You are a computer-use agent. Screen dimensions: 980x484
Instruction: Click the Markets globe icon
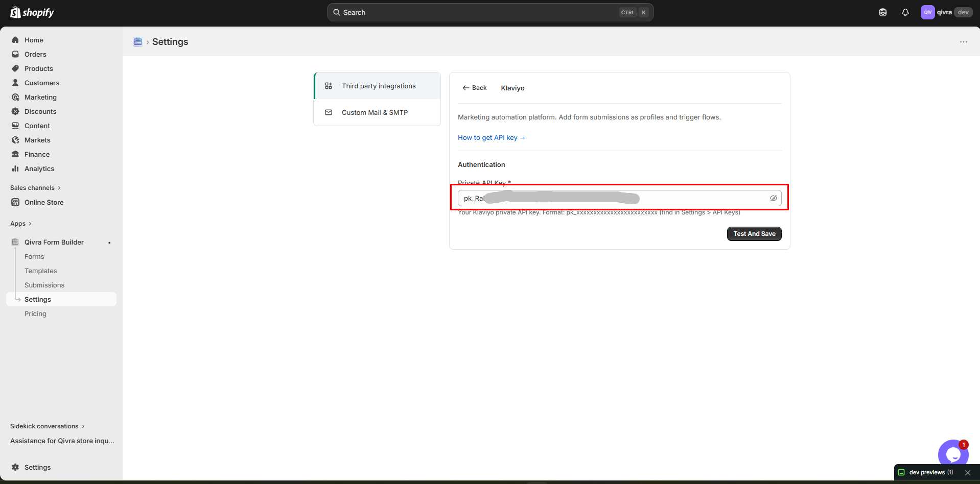(15, 140)
